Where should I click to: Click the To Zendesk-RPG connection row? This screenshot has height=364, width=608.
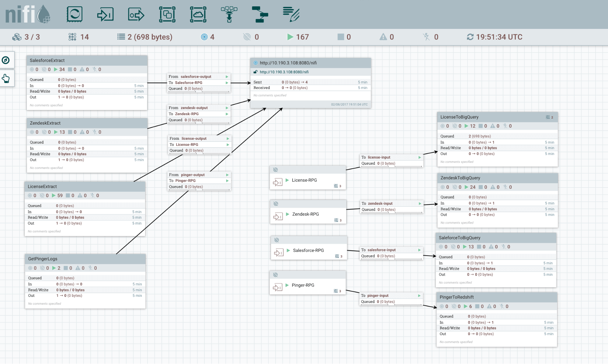tap(199, 114)
